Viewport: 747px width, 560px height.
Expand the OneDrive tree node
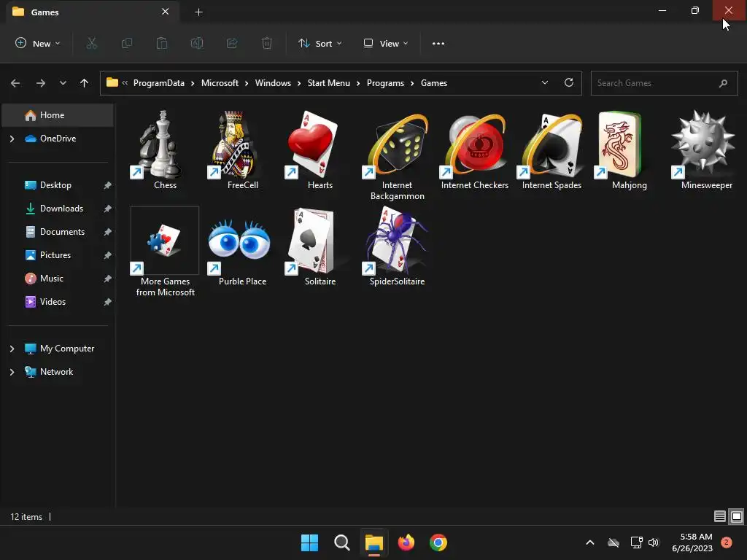[12, 139]
